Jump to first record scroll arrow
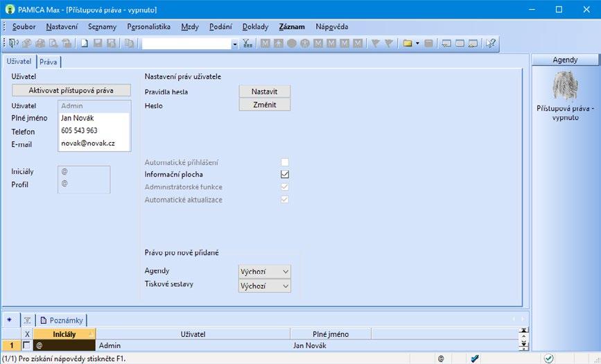The image size is (601, 364). pyautogui.click(x=523, y=331)
